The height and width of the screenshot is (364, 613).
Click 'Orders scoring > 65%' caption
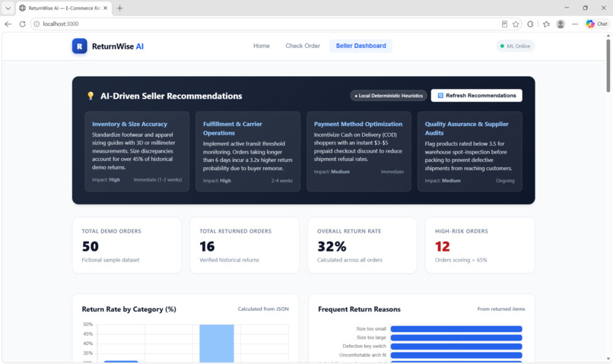(x=461, y=260)
